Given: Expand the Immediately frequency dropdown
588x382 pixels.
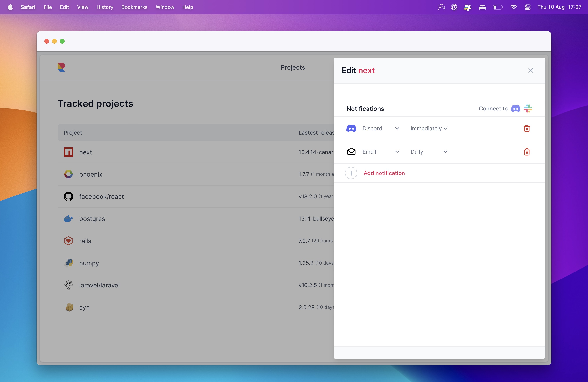Looking at the screenshot, I should coord(429,129).
